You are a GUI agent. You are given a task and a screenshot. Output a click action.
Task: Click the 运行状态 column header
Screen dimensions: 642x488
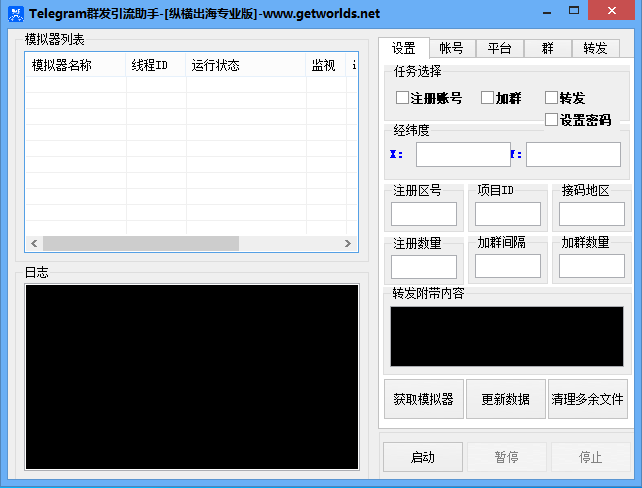point(246,65)
